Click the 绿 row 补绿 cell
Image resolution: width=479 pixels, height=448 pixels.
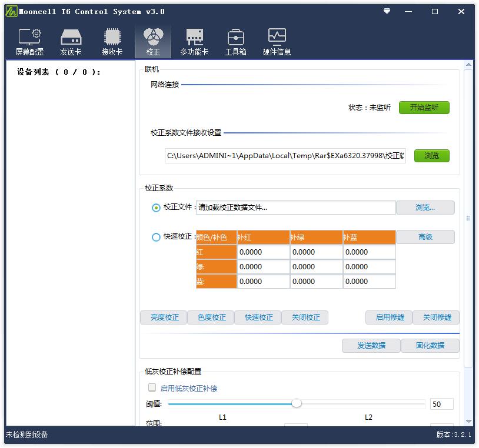(316, 267)
